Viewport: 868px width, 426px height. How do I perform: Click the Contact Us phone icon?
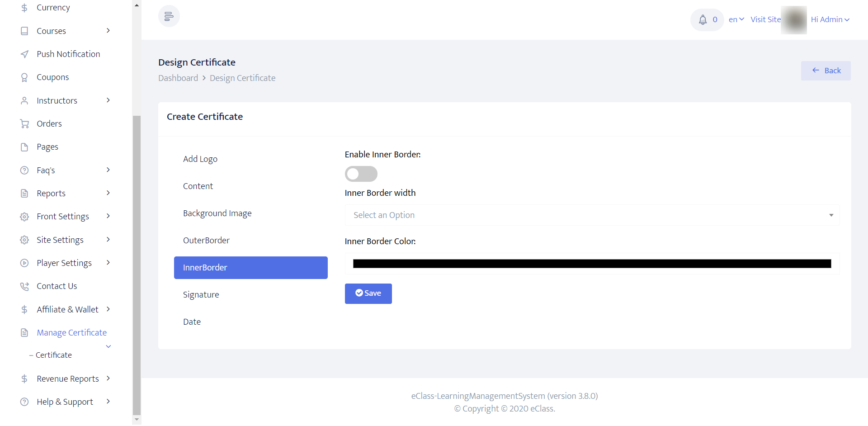click(24, 286)
